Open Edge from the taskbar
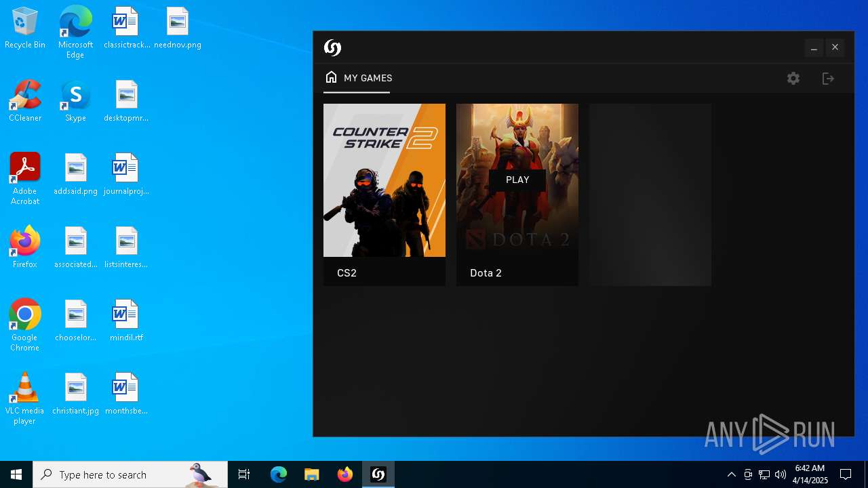868x488 pixels. 279,474
